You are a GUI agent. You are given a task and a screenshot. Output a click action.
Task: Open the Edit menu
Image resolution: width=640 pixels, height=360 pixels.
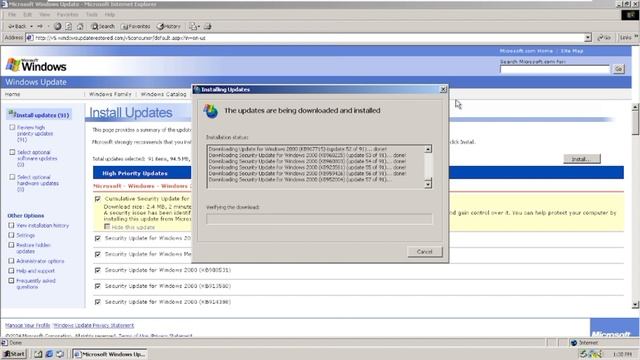click(x=27, y=15)
